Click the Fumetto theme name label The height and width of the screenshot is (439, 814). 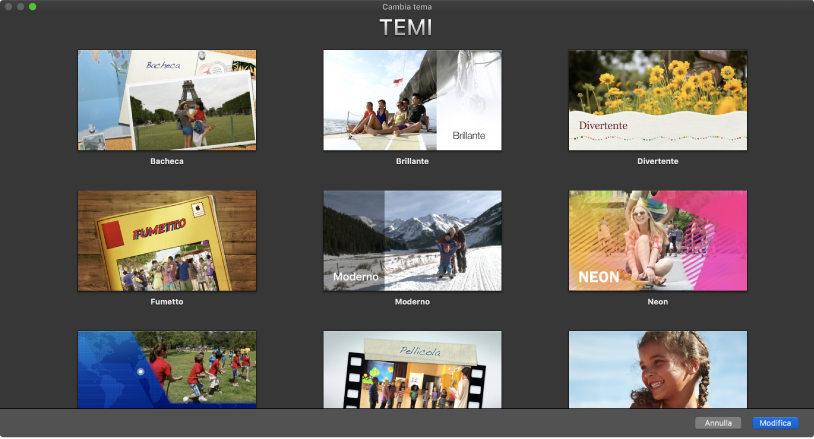click(167, 301)
